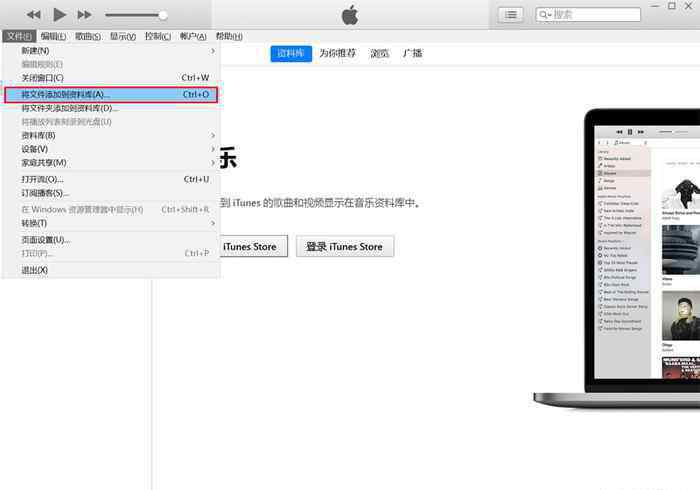Select 将文件添加到资料库(A)… menu entry
700x490 pixels.
click(x=111, y=95)
